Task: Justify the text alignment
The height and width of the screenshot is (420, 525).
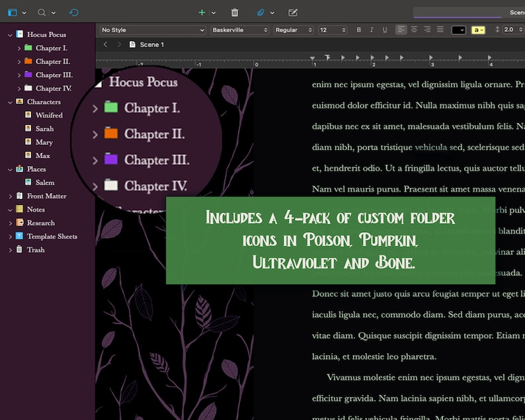Action: (x=440, y=30)
